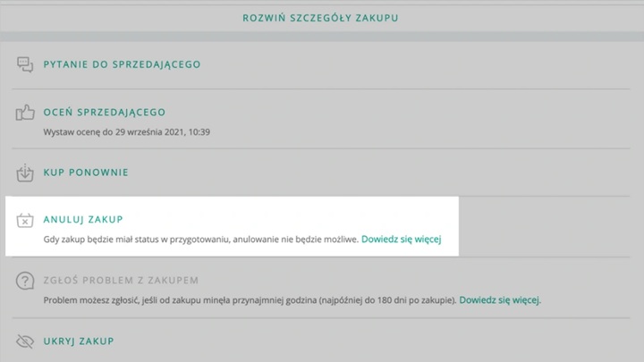Click the question mark report problem icon
Image resolution: width=644 pixels, height=362 pixels.
25,282
